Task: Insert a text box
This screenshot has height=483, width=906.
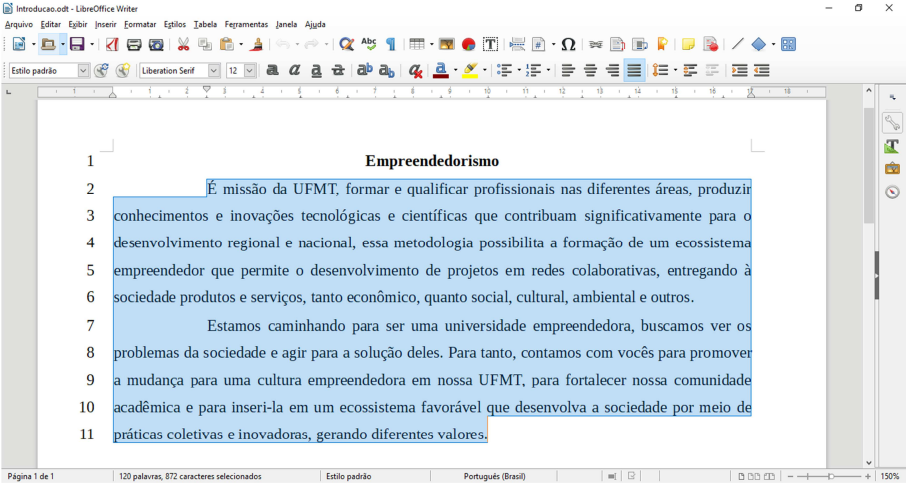Action: (x=491, y=44)
